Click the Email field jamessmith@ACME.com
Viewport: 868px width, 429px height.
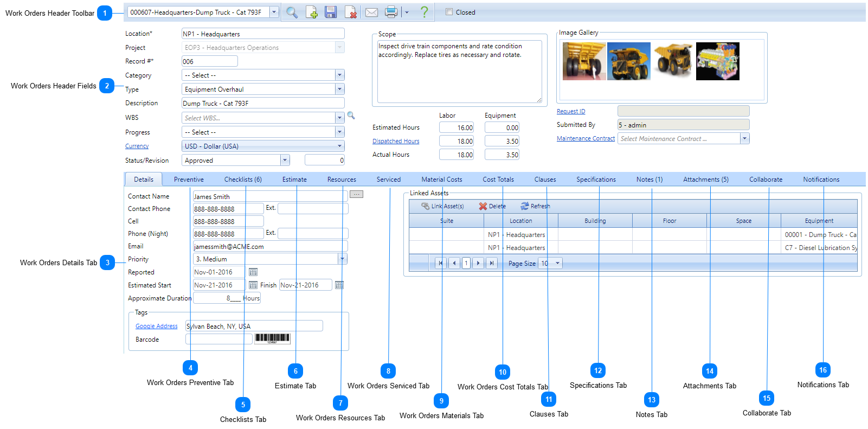tap(270, 246)
